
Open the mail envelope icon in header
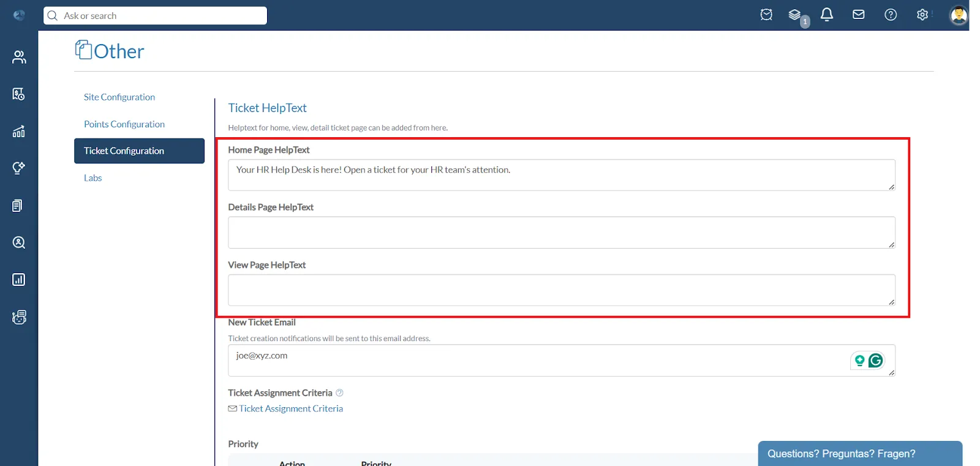859,15
